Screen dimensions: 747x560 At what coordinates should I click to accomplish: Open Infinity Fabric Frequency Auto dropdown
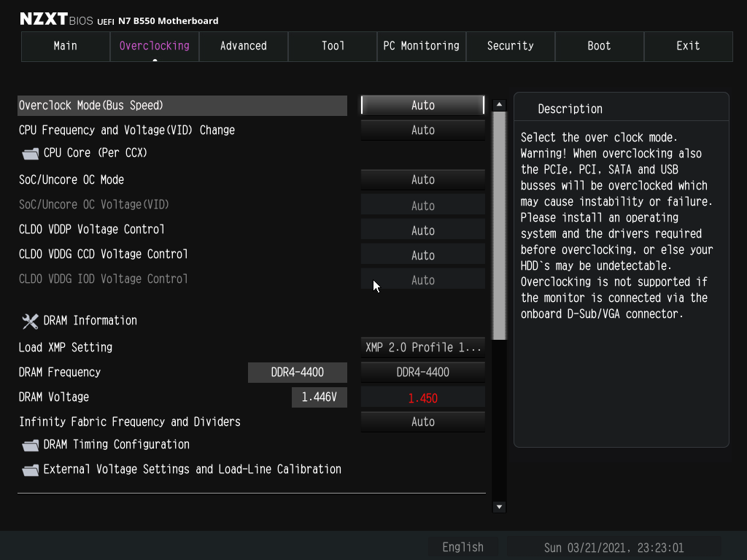pyautogui.click(x=423, y=421)
